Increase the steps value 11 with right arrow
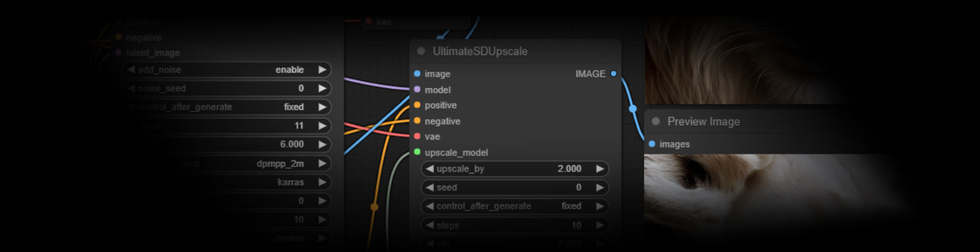The image size is (980, 252). [322, 125]
